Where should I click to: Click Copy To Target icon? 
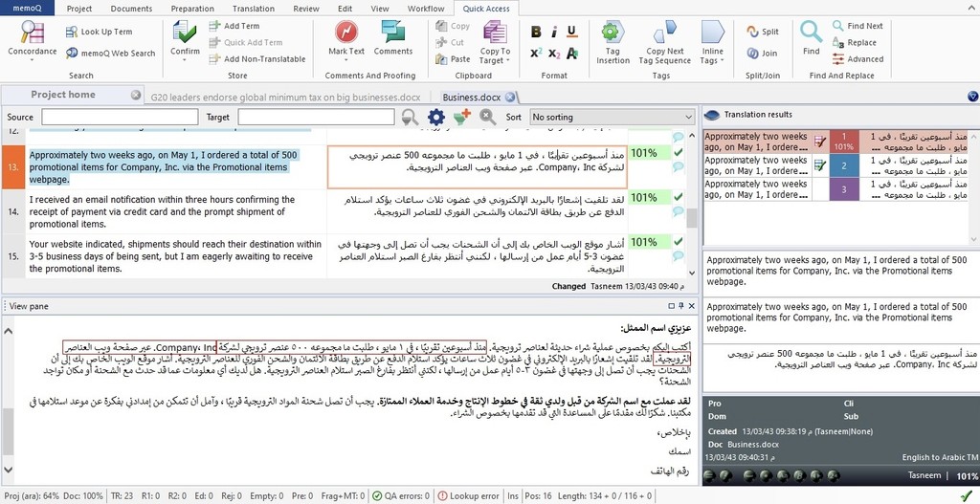pos(495,32)
